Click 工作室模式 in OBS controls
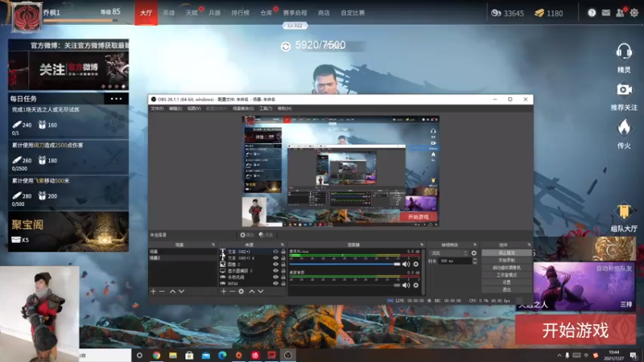 (506, 275)
